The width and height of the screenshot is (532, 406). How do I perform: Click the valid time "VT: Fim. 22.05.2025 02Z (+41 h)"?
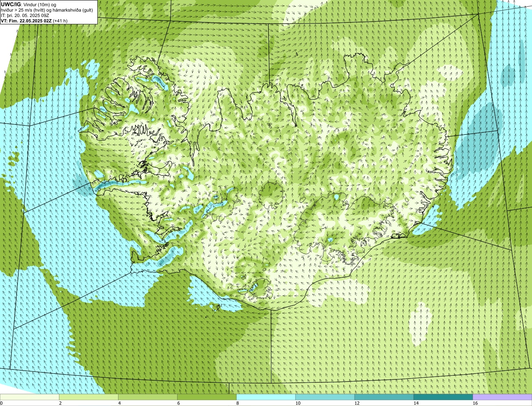34,21
